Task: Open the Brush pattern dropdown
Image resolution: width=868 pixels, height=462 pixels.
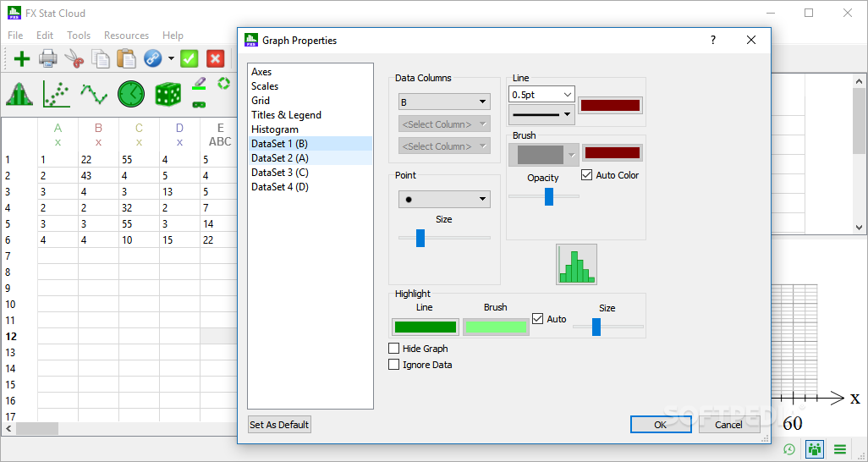Action: pos(544,155)
